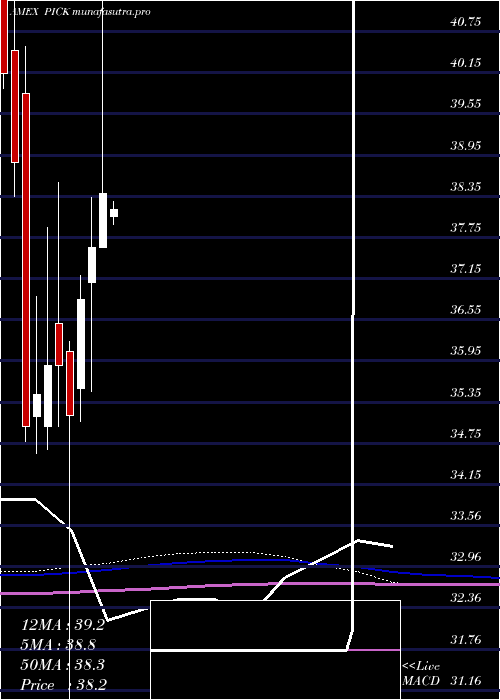Click the 34.75 price axis label

pos(466,433)
